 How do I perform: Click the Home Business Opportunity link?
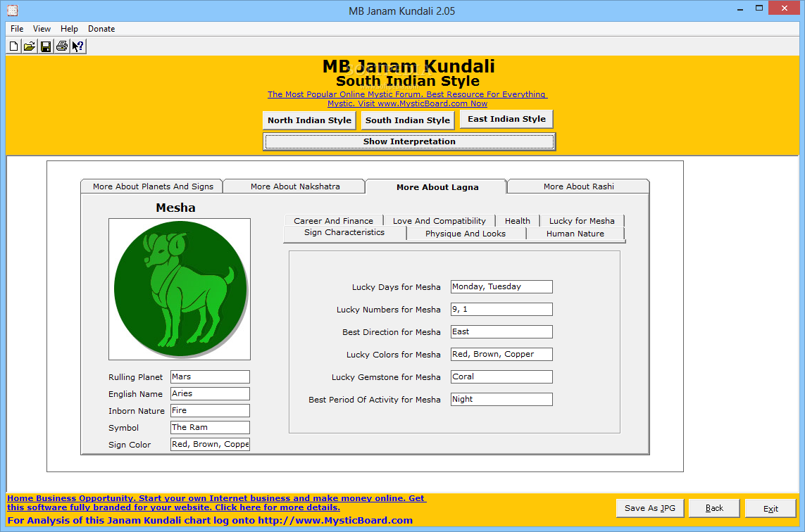click(216, 502)
